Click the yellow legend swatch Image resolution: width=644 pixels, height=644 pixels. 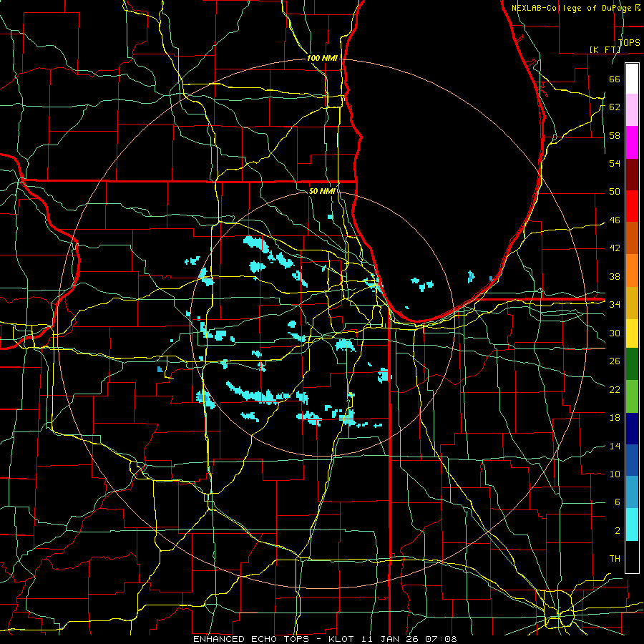pyautogui.click(x=632, y=333)
